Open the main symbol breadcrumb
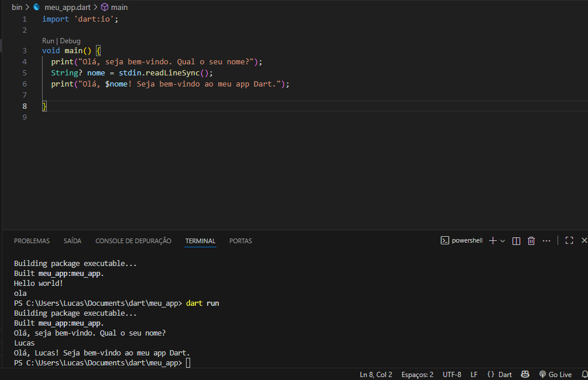 click(119, 6)
